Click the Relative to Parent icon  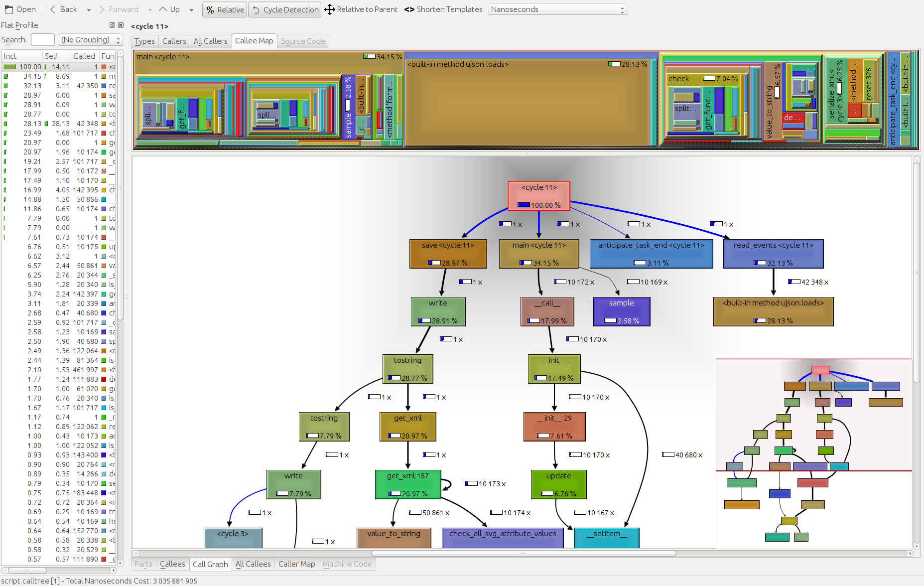point(330,9)
